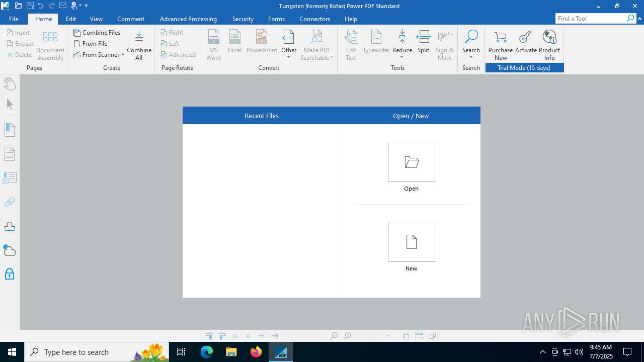Expand the Customize Quick Access Toolbar arrow
The height and width of the screenshot is (362, 644).
pos(87,6)
